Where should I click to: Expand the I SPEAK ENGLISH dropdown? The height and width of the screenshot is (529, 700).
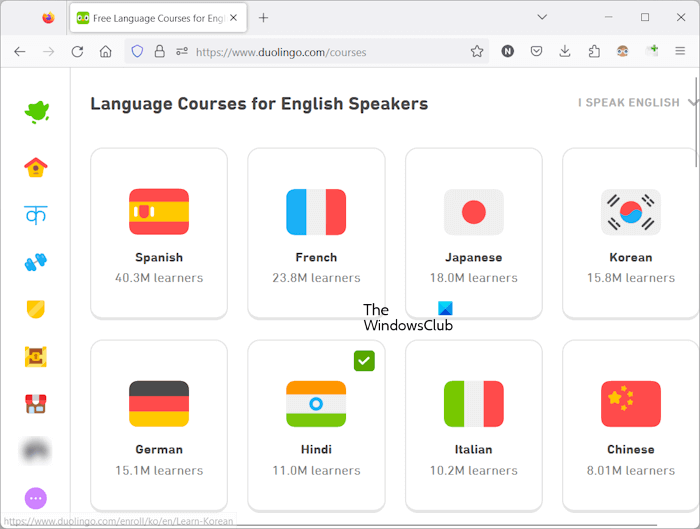pyautogui.click(x=638, y=103)
